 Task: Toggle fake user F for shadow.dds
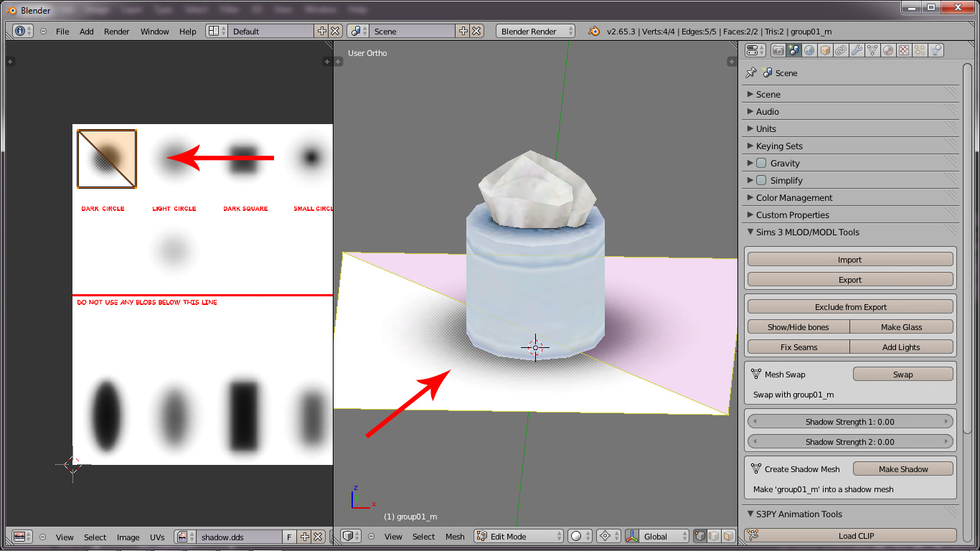[x=288, y=537]
